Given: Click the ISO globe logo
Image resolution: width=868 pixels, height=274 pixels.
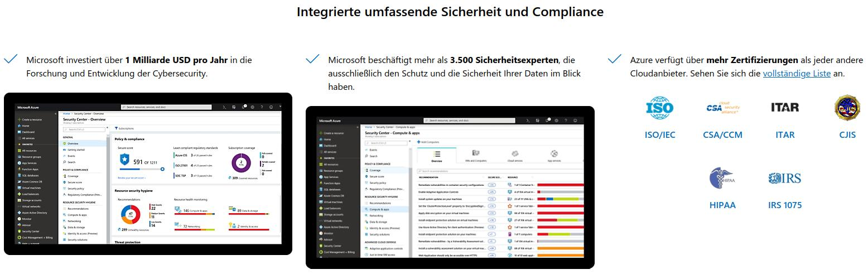Looking at the screenshot, I should (659, 108).
